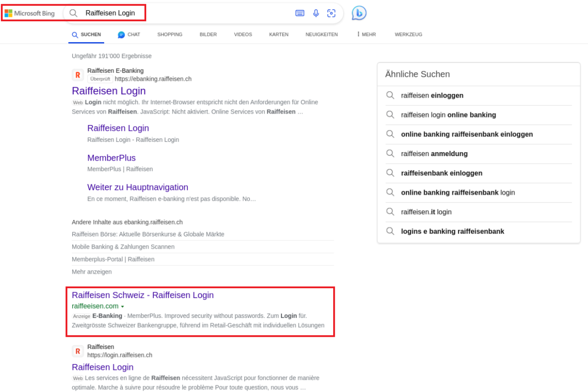Click the 'Überprüft' verified badge
This screenshot has width=588, height=392.
point(100,79)
